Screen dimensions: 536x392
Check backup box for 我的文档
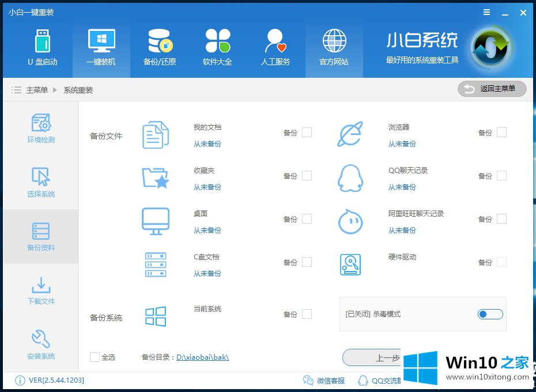pos(307,133)
